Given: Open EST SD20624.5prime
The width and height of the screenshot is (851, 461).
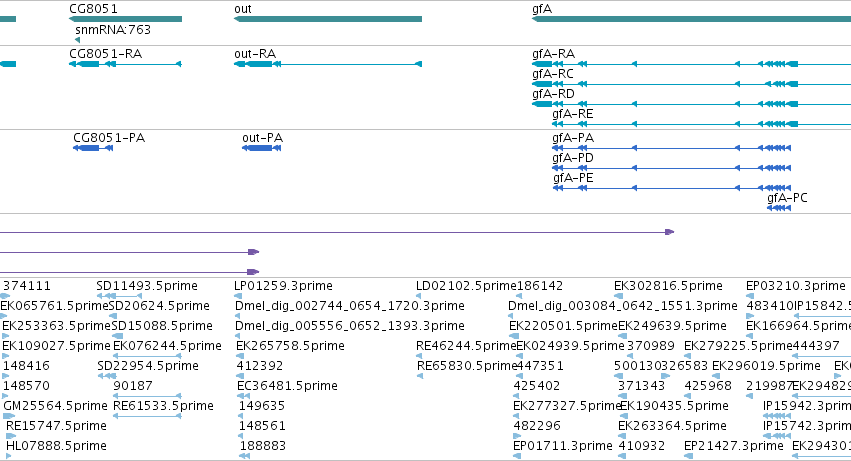Looking at the screenshot, I should (x=160, y=306).
